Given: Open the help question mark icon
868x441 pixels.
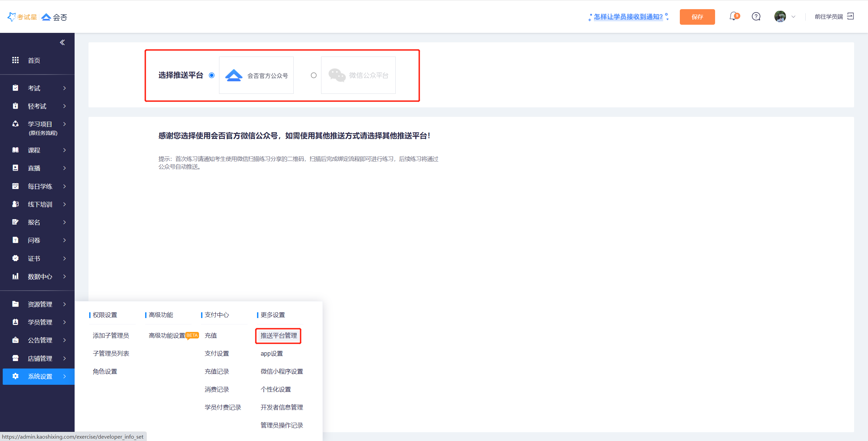Looking at the screenshot, I should pos(756,16).
